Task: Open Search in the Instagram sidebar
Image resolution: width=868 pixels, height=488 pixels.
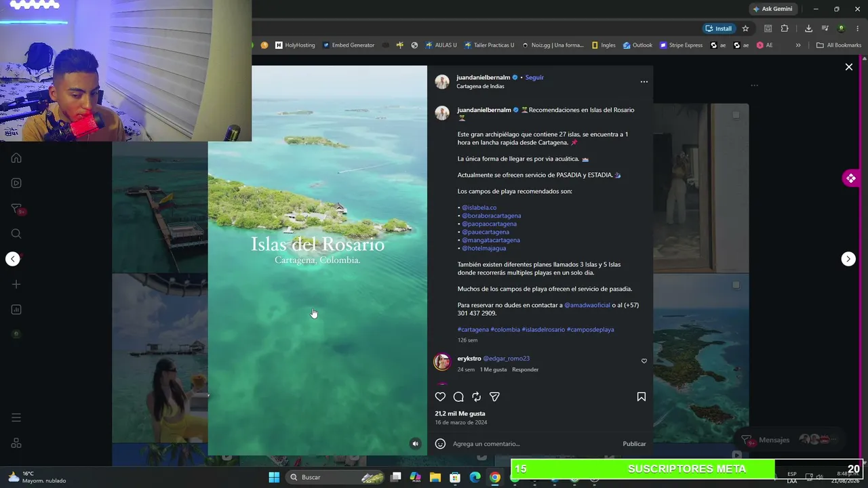Action: [x=16, y=234]
